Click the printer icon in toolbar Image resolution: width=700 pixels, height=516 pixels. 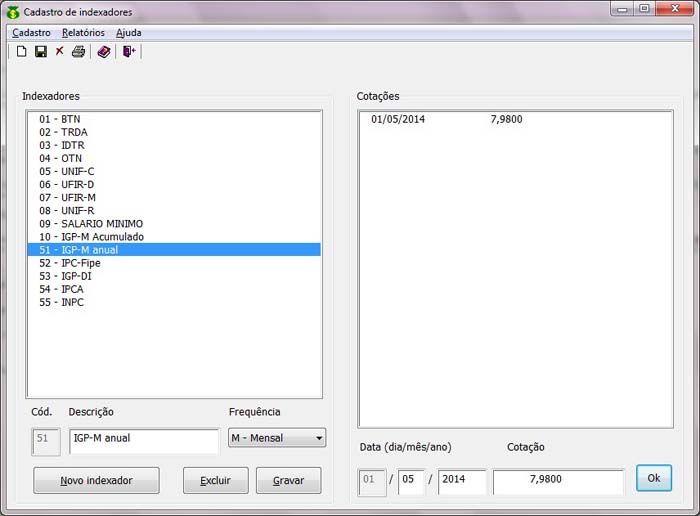pos(78,52)
